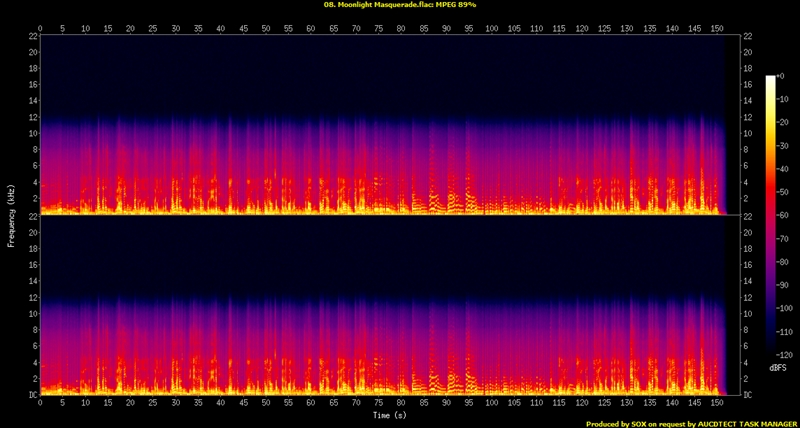Click the 150 mark on top time axis
This screenshot has width=800, height=428.
click(718, 28)
